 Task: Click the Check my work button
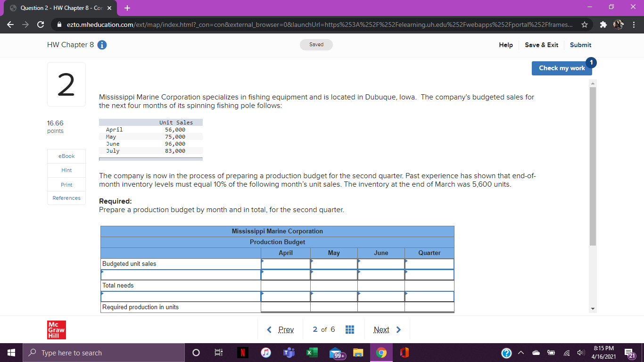click(561, 68)
